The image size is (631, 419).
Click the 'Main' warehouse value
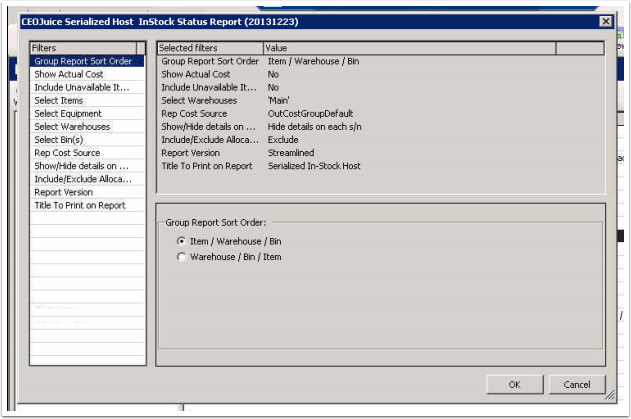tap(278, 101)
